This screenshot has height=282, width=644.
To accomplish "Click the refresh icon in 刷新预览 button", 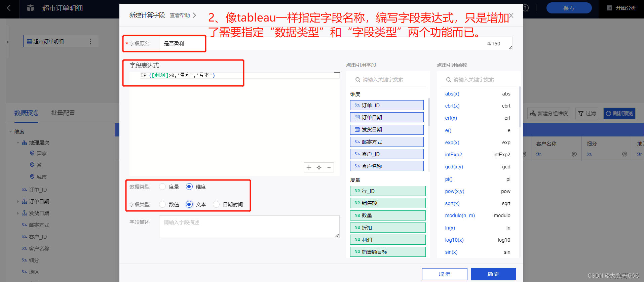I will coord(608,114).
